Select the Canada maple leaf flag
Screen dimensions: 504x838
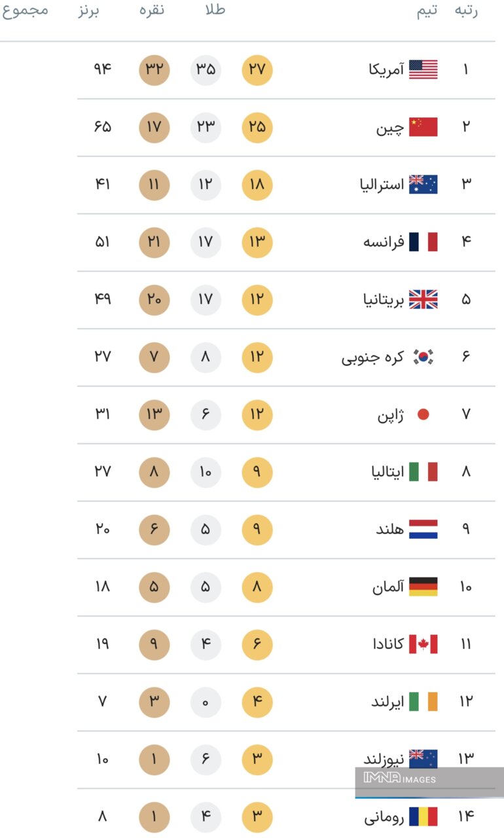(x=423, y=644)
